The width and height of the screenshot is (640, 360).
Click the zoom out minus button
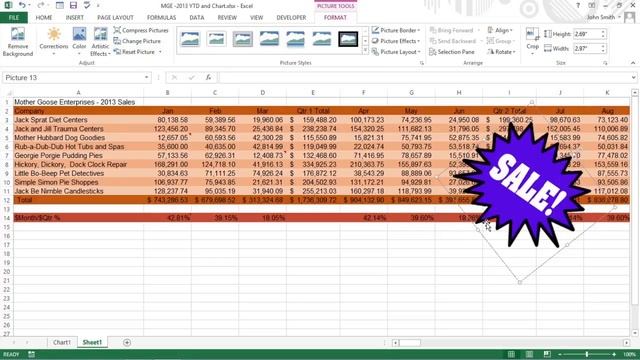(x=560, y=354)
